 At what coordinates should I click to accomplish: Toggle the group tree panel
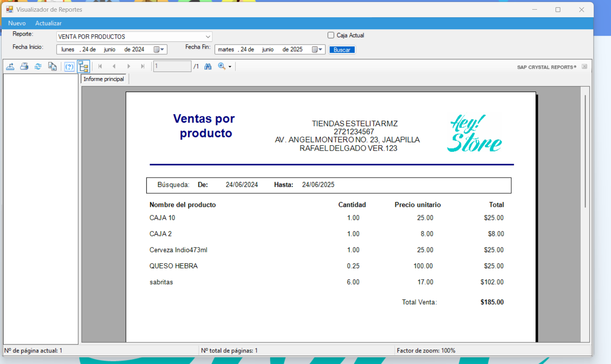tap(84, 66)
